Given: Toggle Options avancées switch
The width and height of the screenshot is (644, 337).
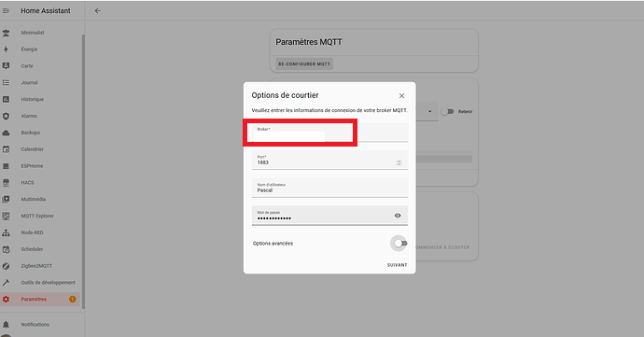Looking at the screenshot, I should pyautogui.click(x=400, y=244).
